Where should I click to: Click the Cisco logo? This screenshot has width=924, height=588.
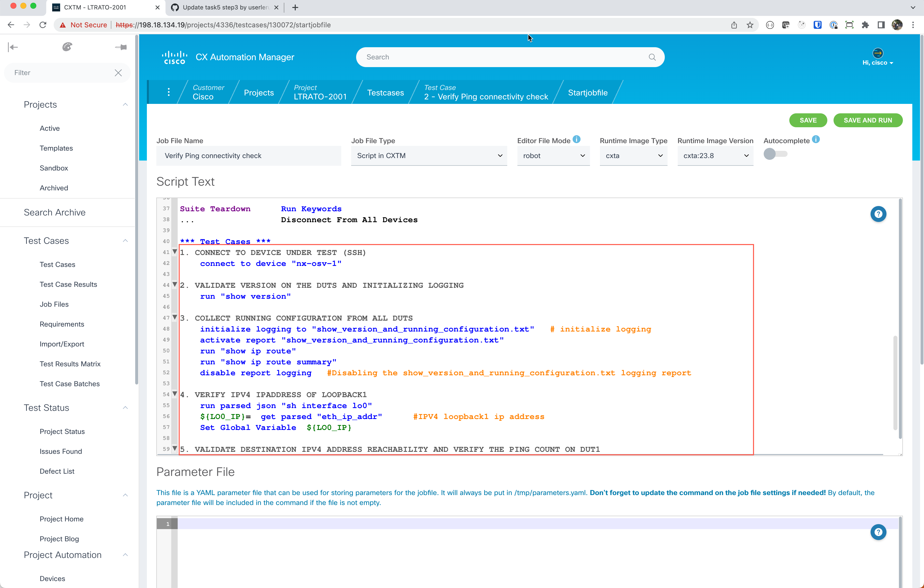(175, 58)
